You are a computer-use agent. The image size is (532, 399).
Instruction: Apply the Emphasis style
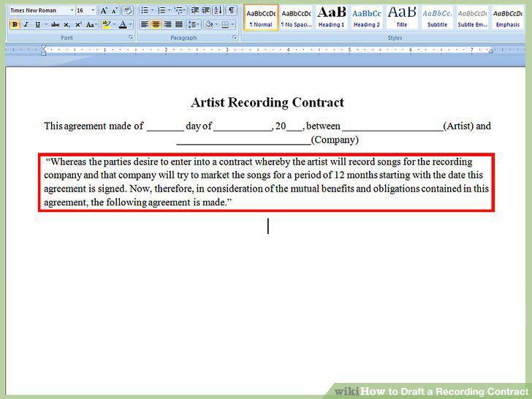click(x=508, y=18)
